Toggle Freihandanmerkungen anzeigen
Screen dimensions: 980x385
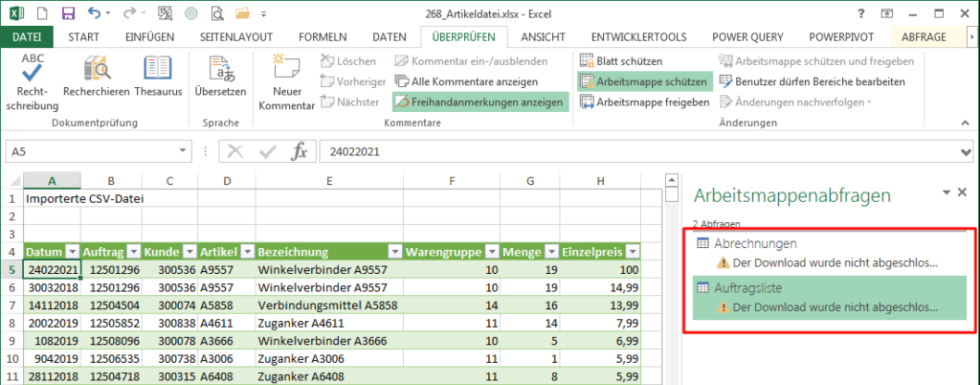click(x=480, y=102)
